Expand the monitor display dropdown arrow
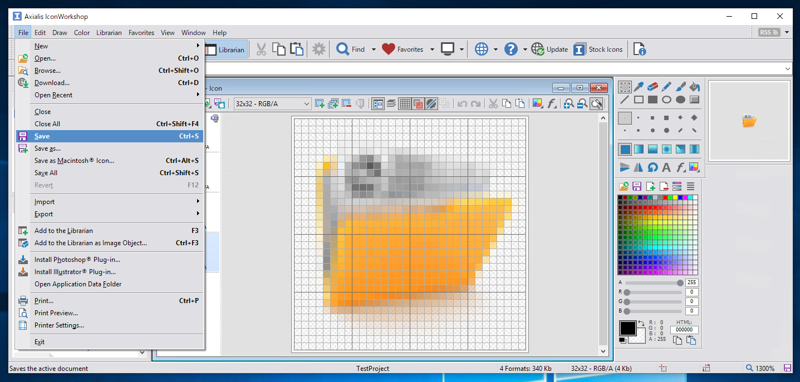The image size is (800, 382). coord(462,49)
